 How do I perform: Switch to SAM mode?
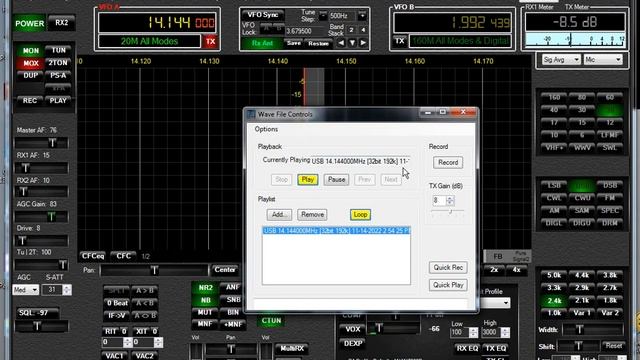click(582, 211)
